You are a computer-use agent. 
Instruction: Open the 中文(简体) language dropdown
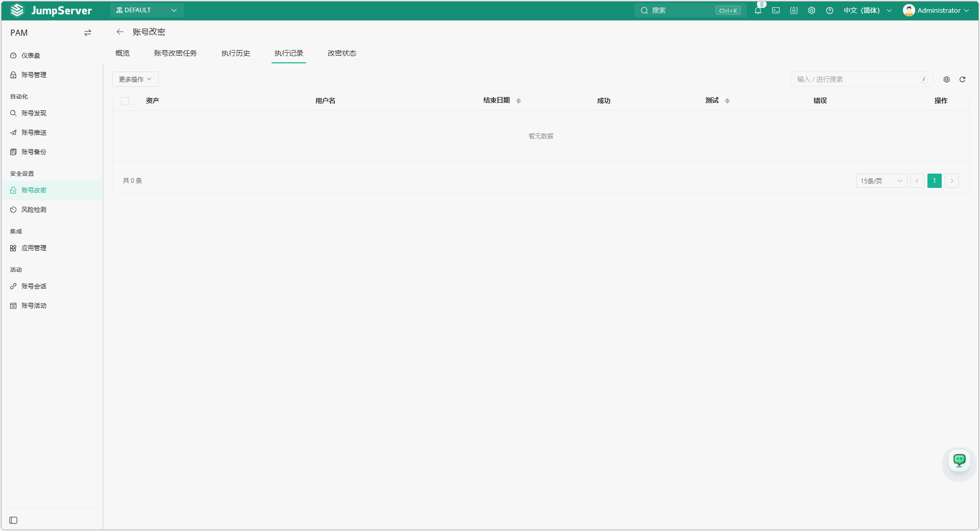(868, 10)
